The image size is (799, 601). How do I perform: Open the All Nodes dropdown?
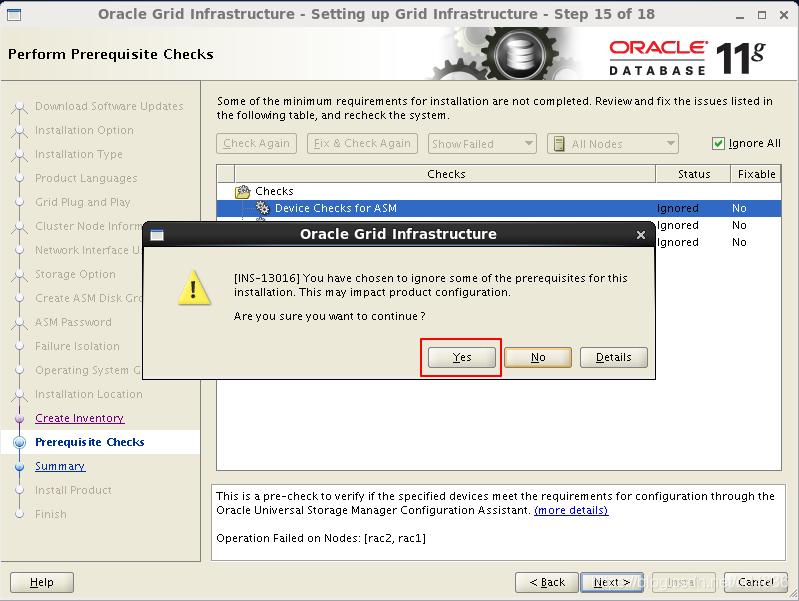(x=612, y=144)
